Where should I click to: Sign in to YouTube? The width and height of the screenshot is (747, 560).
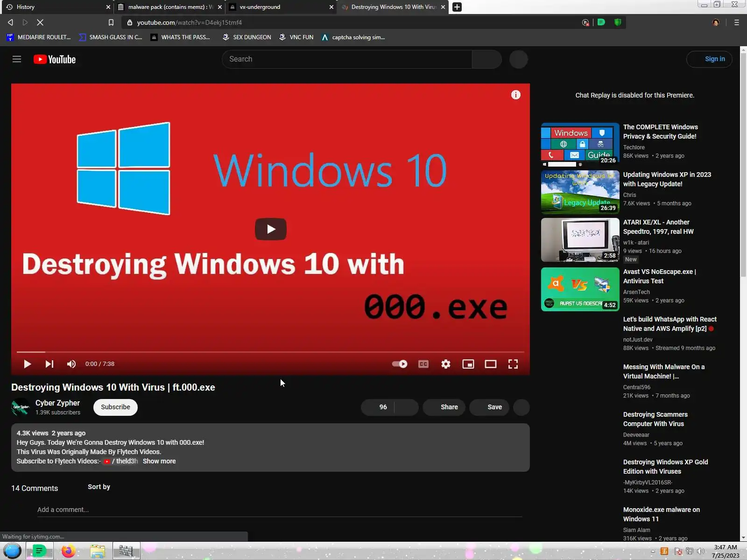coord(709,59)
